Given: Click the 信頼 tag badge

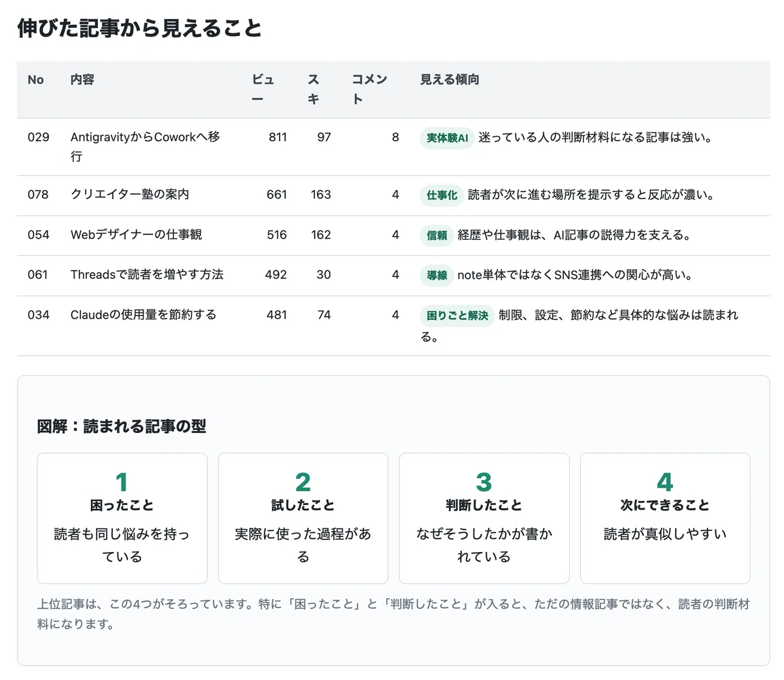Looking at the screenshot, I should [x=437, y=235].
